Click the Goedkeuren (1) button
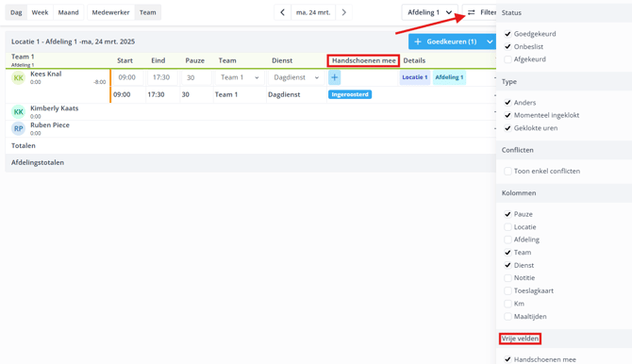This screenshot has width=632, height=364. (x=446, y=41)
